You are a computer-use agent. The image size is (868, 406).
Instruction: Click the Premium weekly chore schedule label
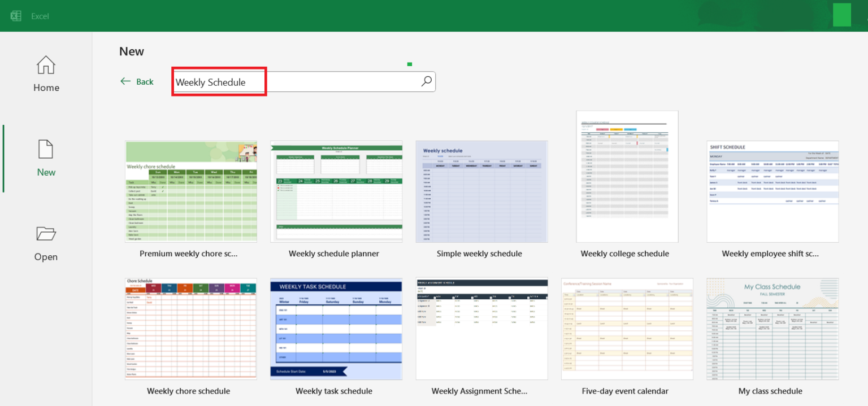click(188, 254)
